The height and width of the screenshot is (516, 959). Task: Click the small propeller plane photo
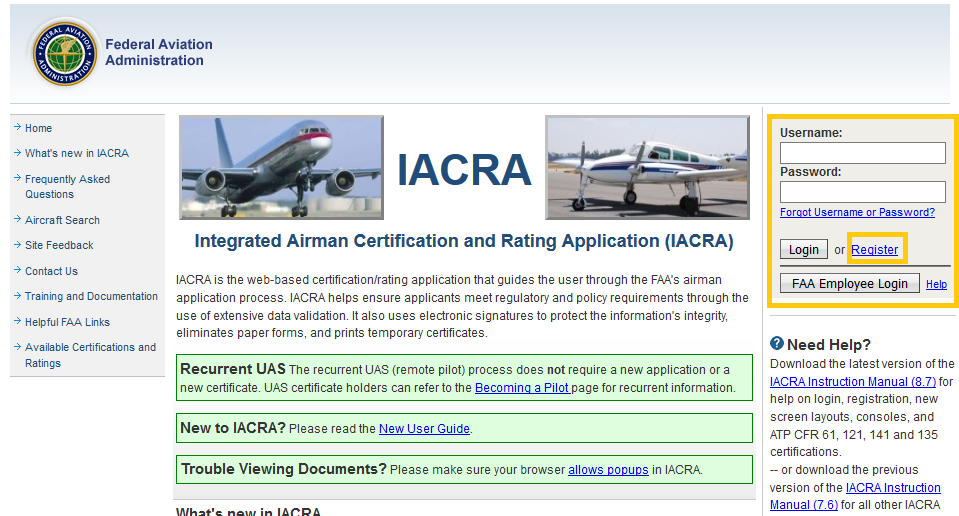[x=646, y=167]
